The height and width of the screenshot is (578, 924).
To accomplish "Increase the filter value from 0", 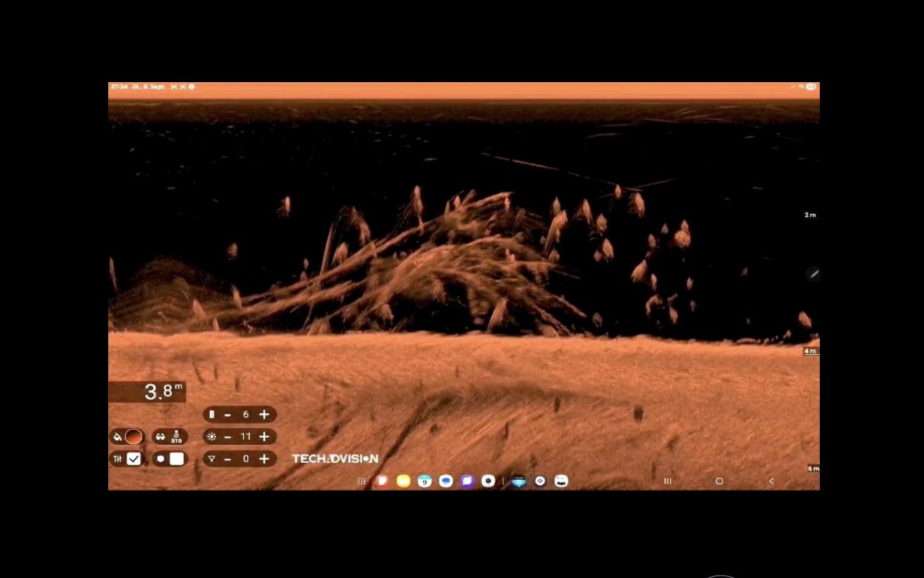I will (264, 459).
